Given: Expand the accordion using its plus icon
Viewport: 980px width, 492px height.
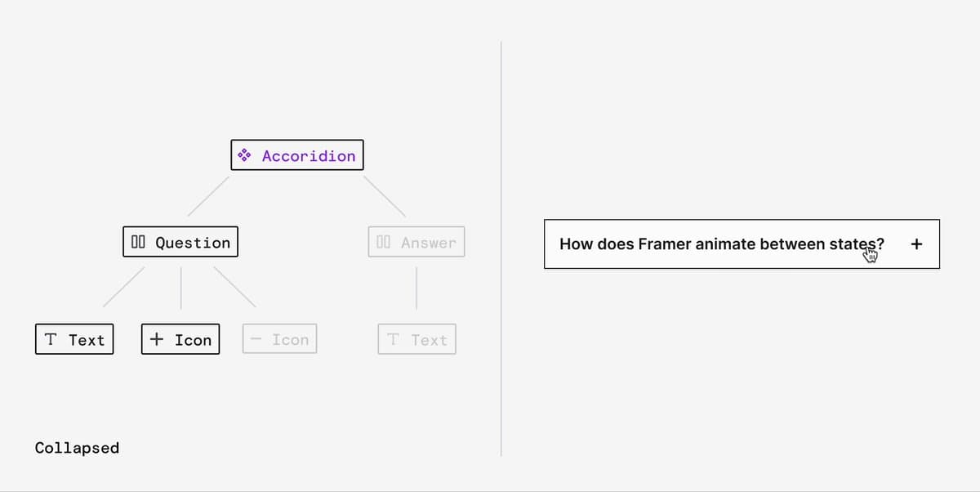Looking at the screenshot, I should click(x=916, y=244).
